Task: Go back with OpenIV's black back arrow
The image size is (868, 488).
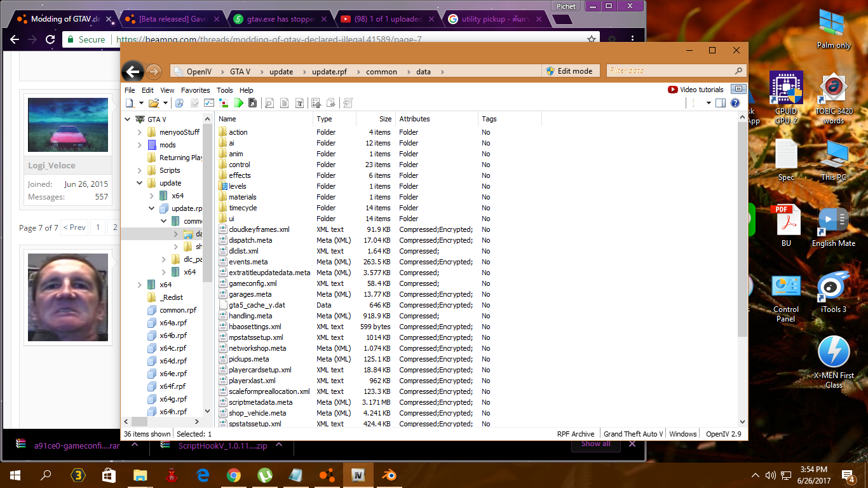Action: coord(132,71)
